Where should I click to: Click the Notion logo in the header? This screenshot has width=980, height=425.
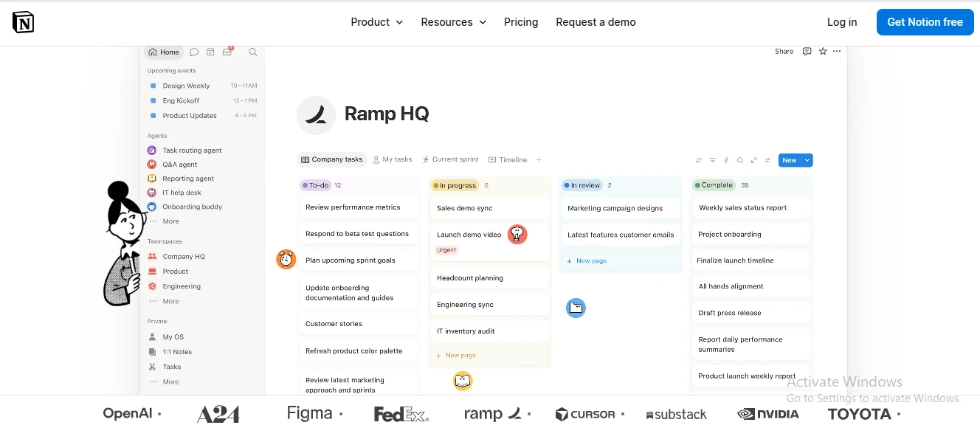(x=24, y=22)
